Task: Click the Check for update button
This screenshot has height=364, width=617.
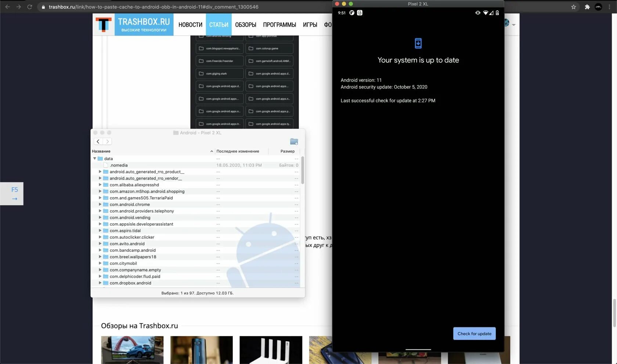Action: [x=475, y=334]
